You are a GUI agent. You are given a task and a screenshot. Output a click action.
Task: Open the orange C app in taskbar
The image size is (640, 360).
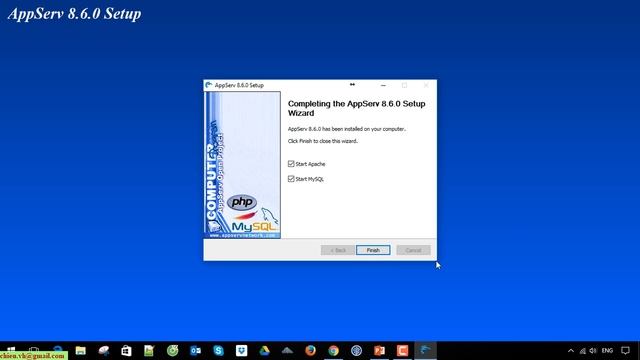click(x=402, y=351)
